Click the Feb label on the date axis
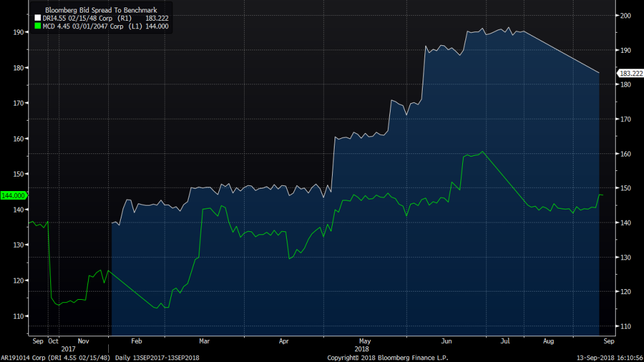This screenshot has width=644, height=362. tap(136, 341)
